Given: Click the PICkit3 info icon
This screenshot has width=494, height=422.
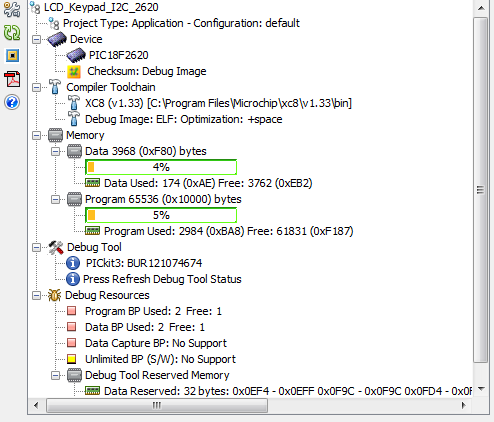Looking at the screenshot, I should pyautogui.click(x=73, y=263).
